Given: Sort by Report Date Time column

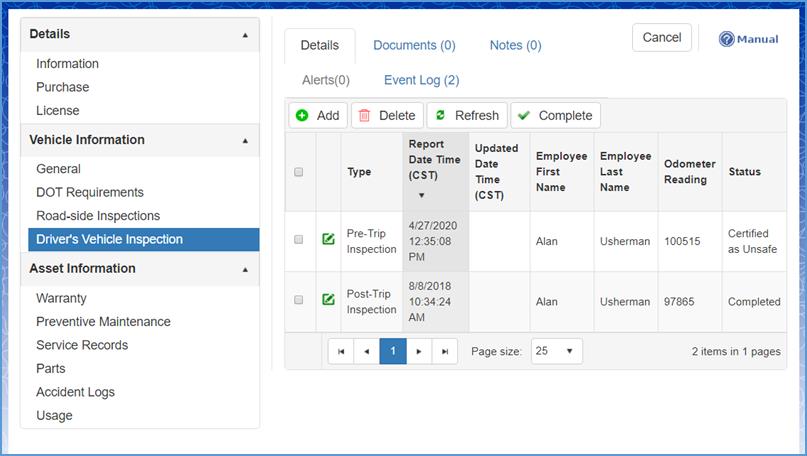Looking at the screenshot, I should pyautogui.click(x=434, y=160).
